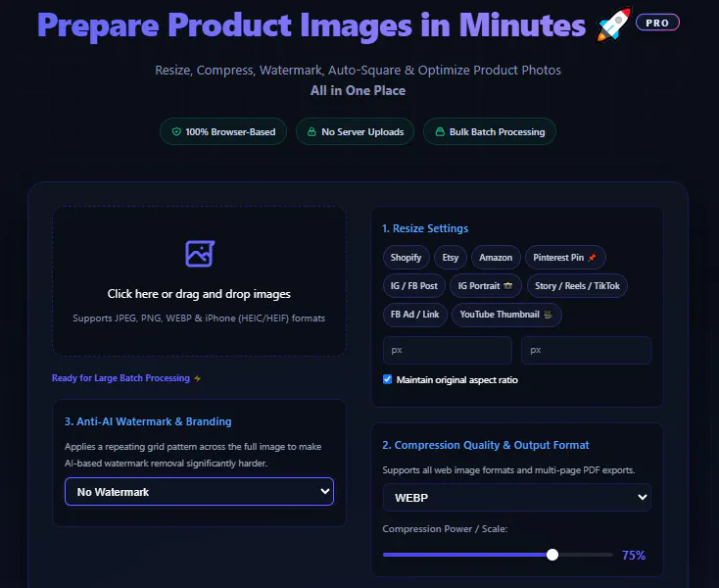The height and width of the screenshot is (588, 719).
Task: Click 2. Compression Quality & Output Format heading
Action: [x=486, y=445]
